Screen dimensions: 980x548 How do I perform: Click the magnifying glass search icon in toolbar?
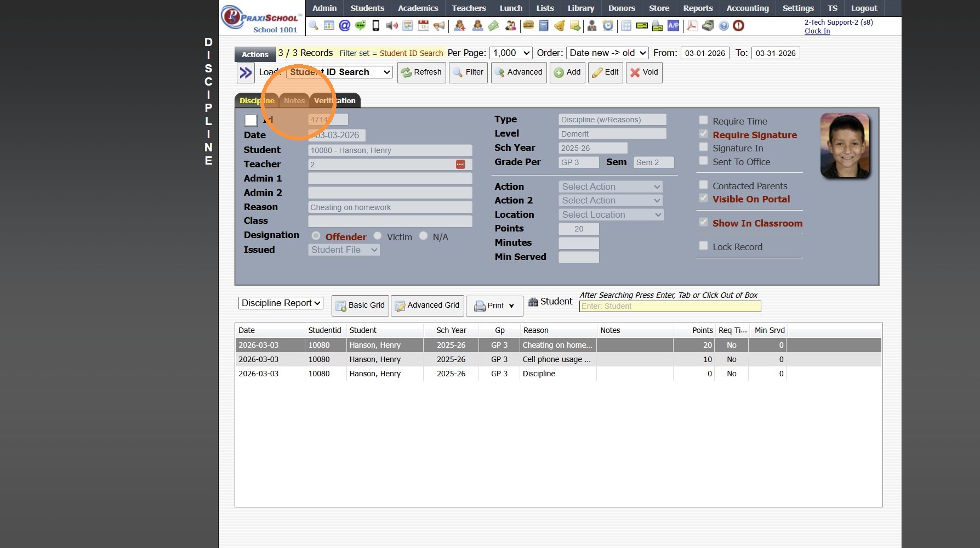314,26
